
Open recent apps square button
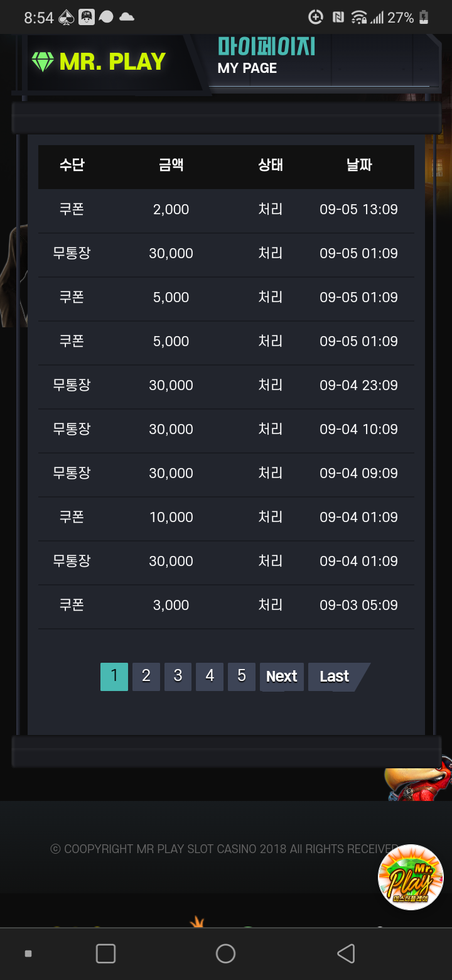[105, 954]
